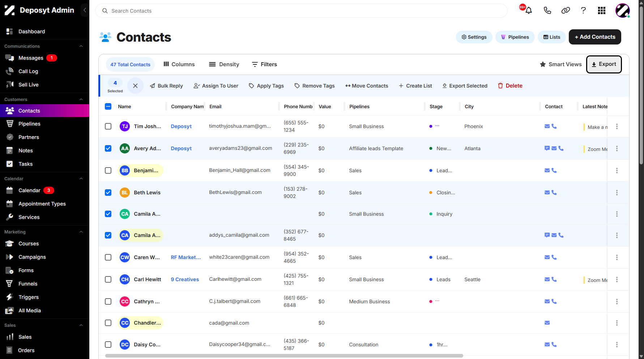
Task: Open the user profile avatar
Action: click(x=623, y=10)
